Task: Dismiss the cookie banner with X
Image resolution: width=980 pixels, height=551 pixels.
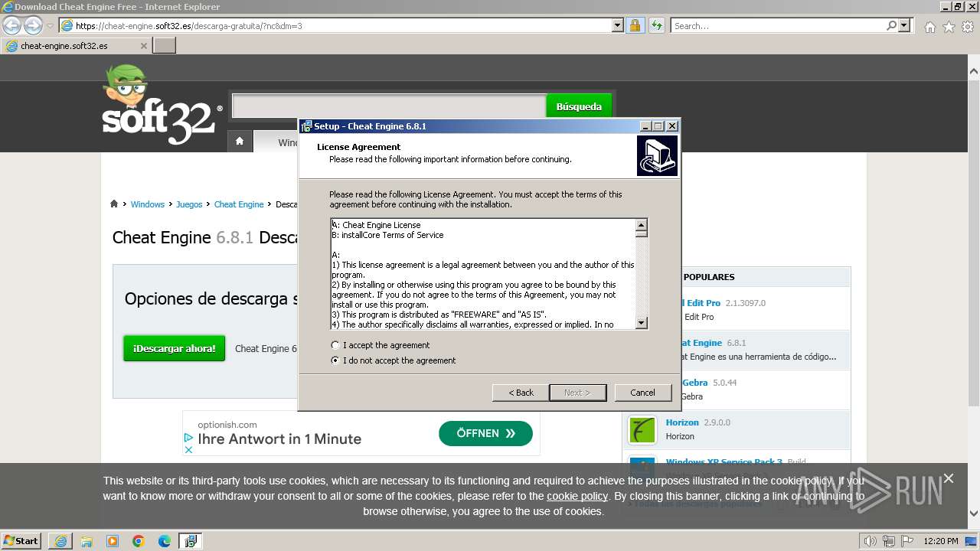Action: [x=949, y=478]
